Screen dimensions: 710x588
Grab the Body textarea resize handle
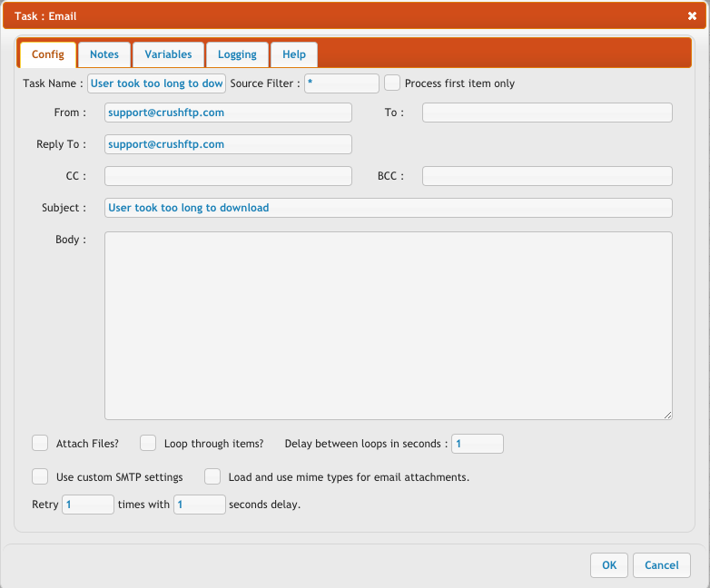[668, 415]
